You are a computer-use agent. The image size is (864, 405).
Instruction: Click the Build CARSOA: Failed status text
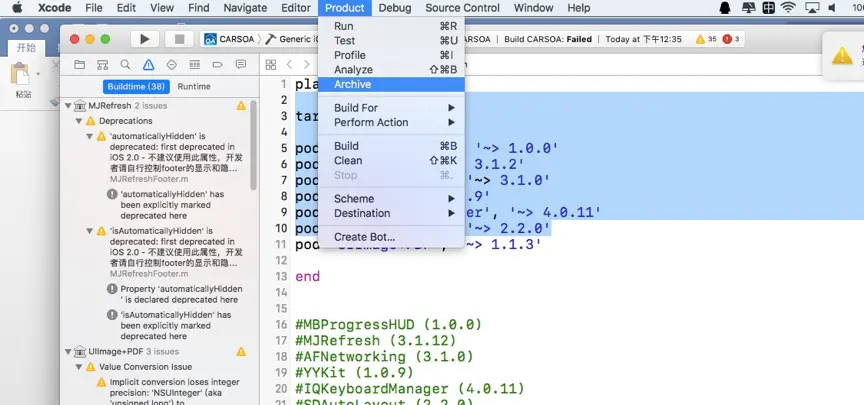point(548,39)
